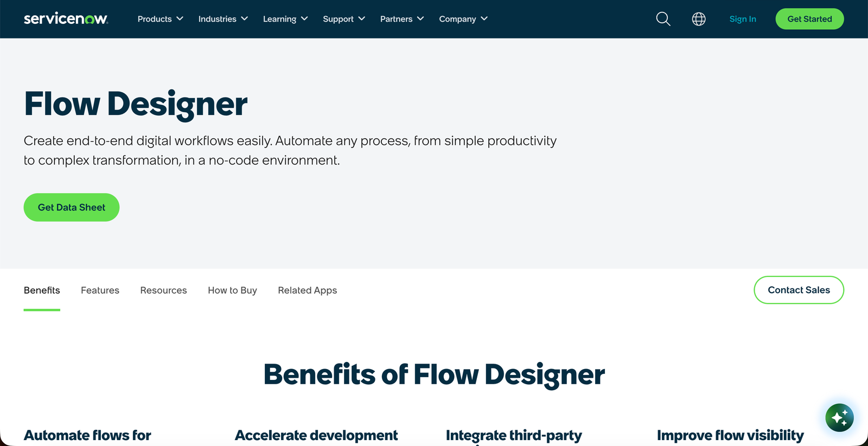
Task: Click the Improve flow visibility heading
Action: point(730,436)
